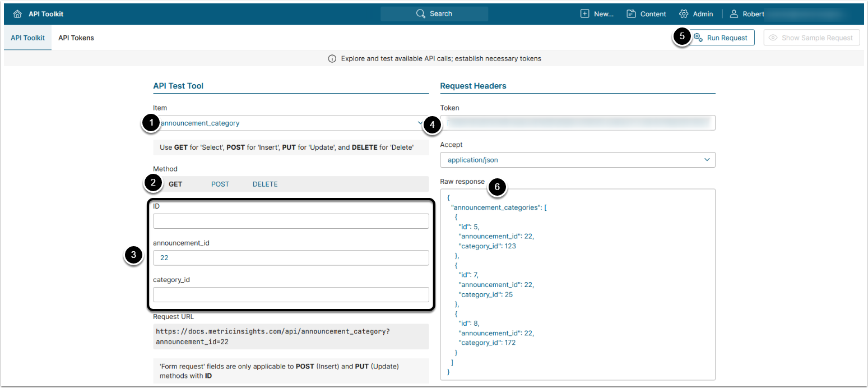Switch to the API Tokens tab
Screen dimensions: 868x388
tap(76, 38)
